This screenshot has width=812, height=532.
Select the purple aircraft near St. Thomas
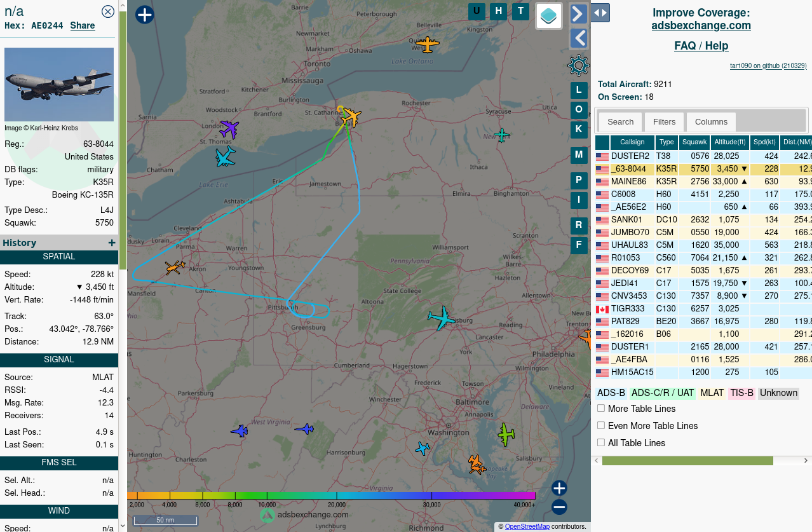229,129
